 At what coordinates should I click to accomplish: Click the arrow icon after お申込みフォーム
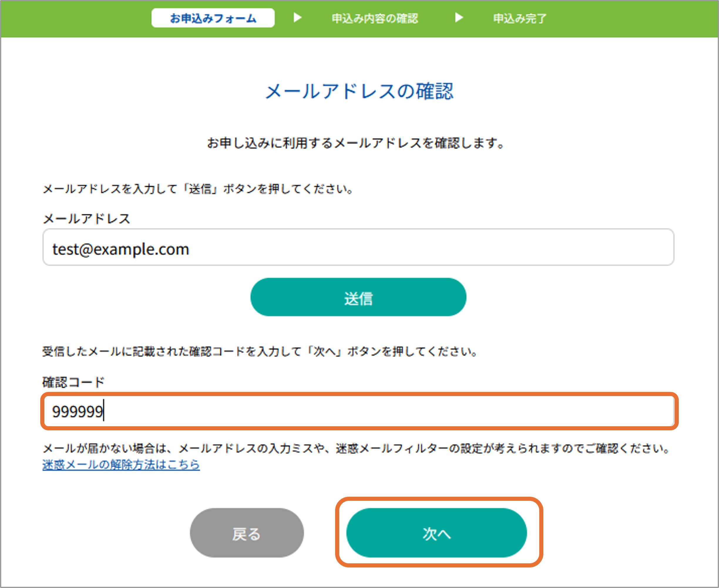[297, 17]
